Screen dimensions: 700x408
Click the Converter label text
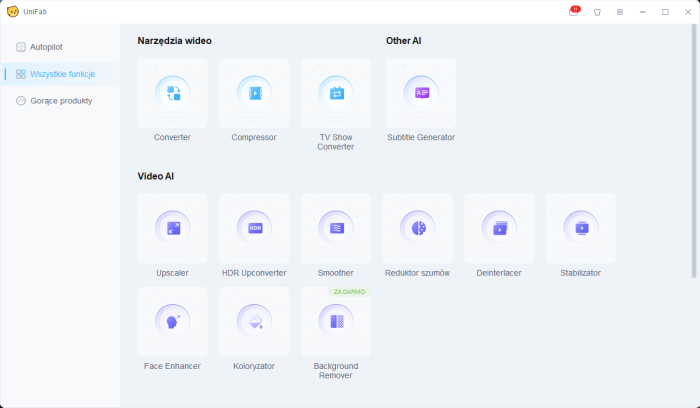[172, 137]
